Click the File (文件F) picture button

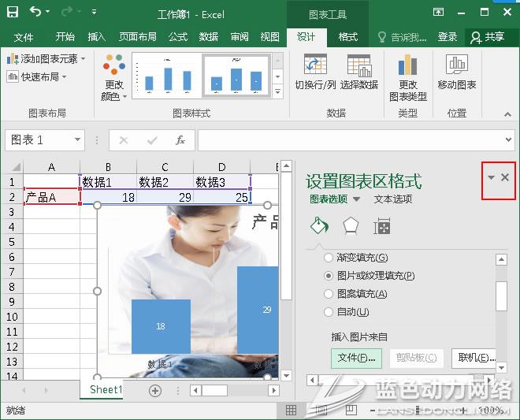(355, 358)
